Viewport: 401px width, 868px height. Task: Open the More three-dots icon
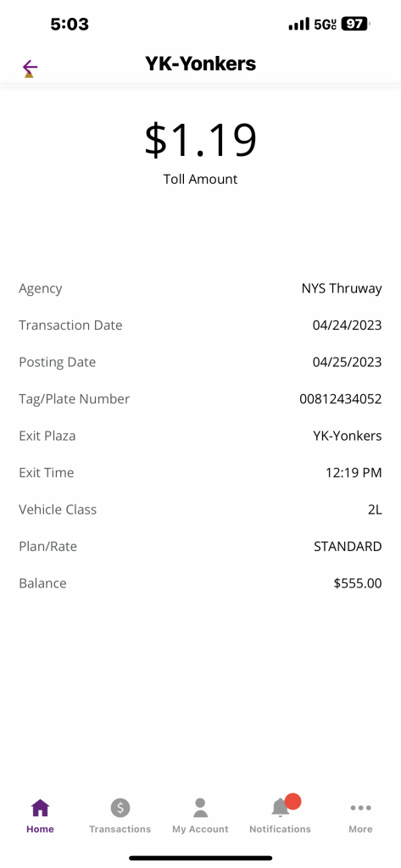[x=360, y=808]
